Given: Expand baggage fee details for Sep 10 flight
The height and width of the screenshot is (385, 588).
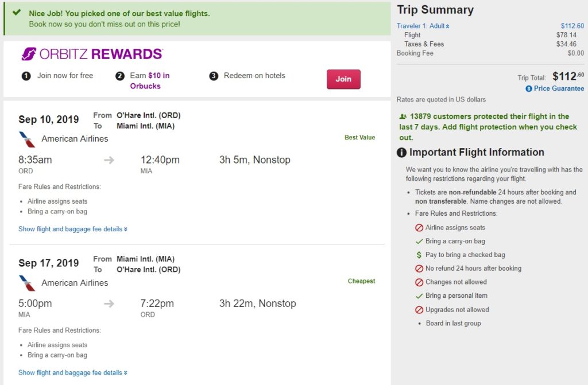Looking at the screenshot, I should click(73, 229).
